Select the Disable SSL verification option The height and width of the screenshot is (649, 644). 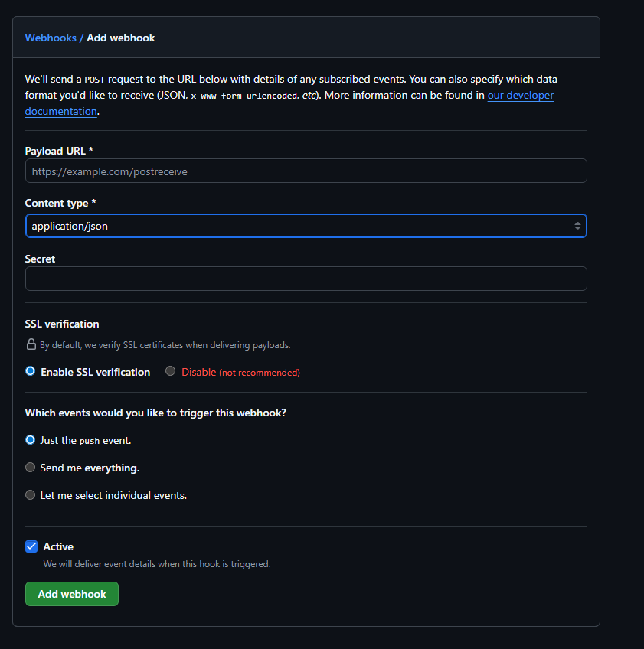click(x=169, y=371)
